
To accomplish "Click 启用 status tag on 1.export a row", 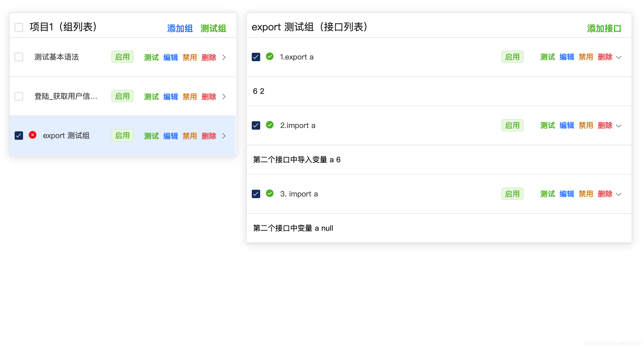I will [513, 57].
